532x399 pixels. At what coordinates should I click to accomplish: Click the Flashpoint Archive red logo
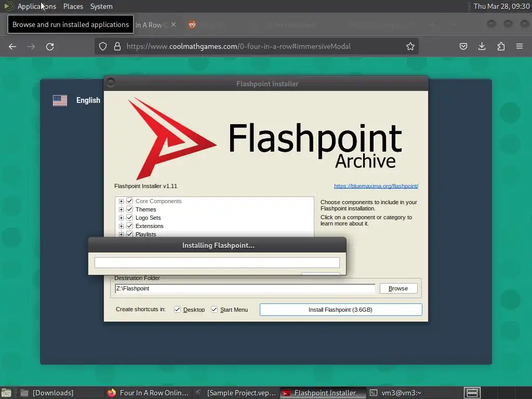[171, 138]
